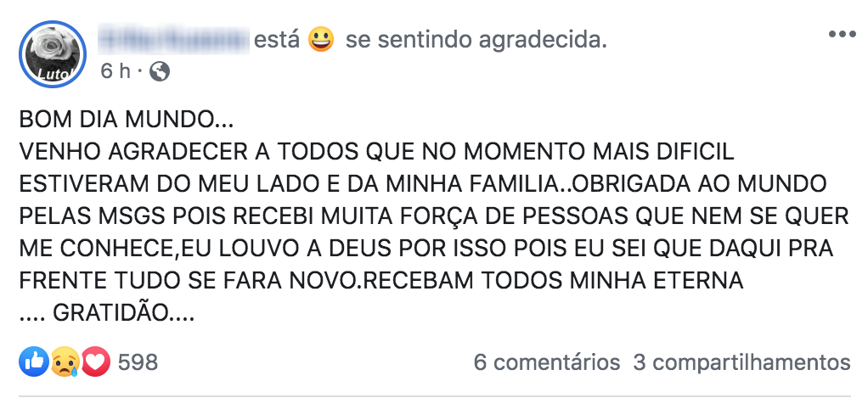The image size is (868, 409).
Task: View the 598 reactions count list
Action: (138, 362)
